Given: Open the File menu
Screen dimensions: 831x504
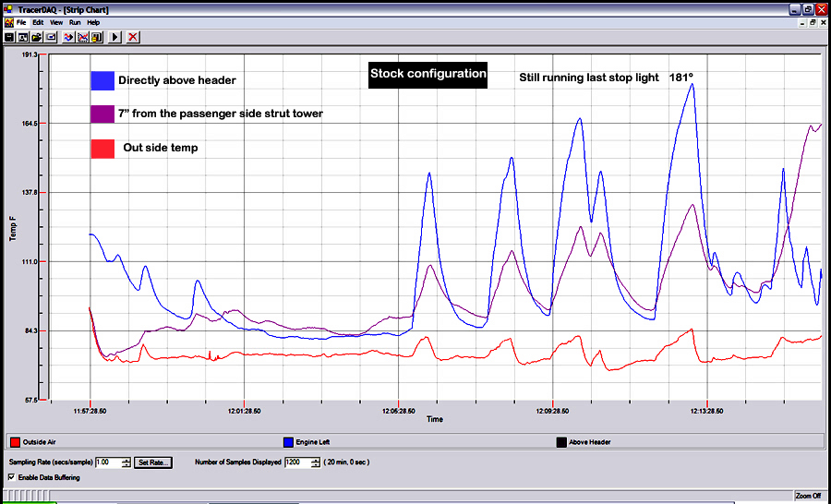Looking at the screenshot, I should (21, 21).
